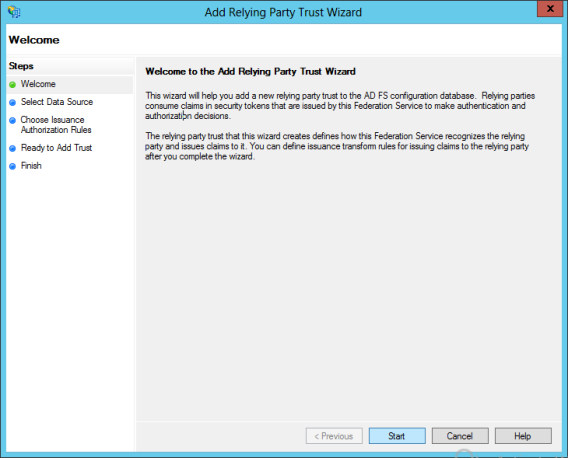Select the Welcome step label in Steps list
The width and height of the screenshot is (568, 458).
(38, 84)
